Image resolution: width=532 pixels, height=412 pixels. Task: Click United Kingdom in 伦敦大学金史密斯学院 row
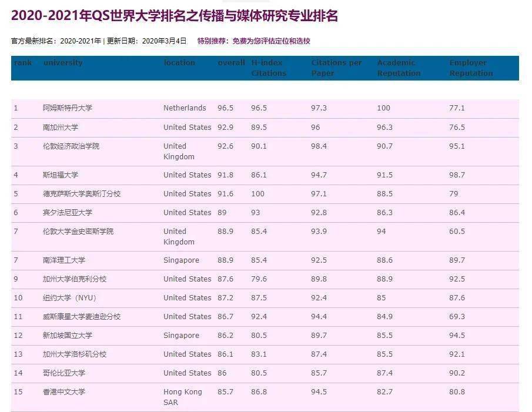click(x=179, y=237)
